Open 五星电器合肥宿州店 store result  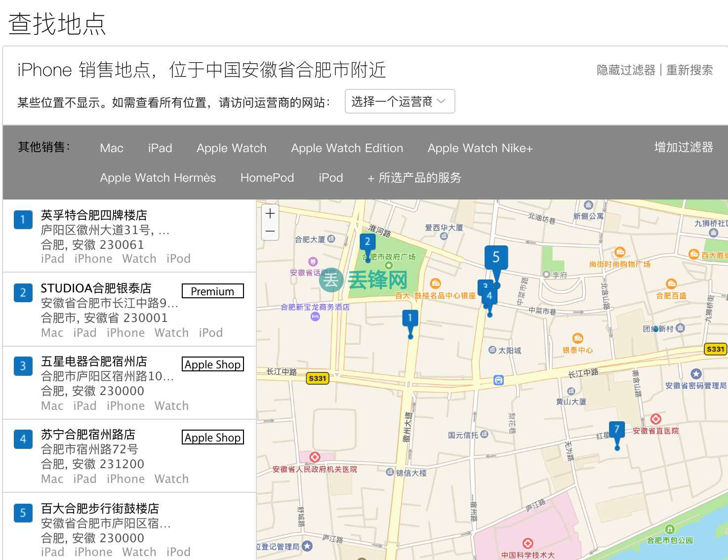click(x=94, y=361)
